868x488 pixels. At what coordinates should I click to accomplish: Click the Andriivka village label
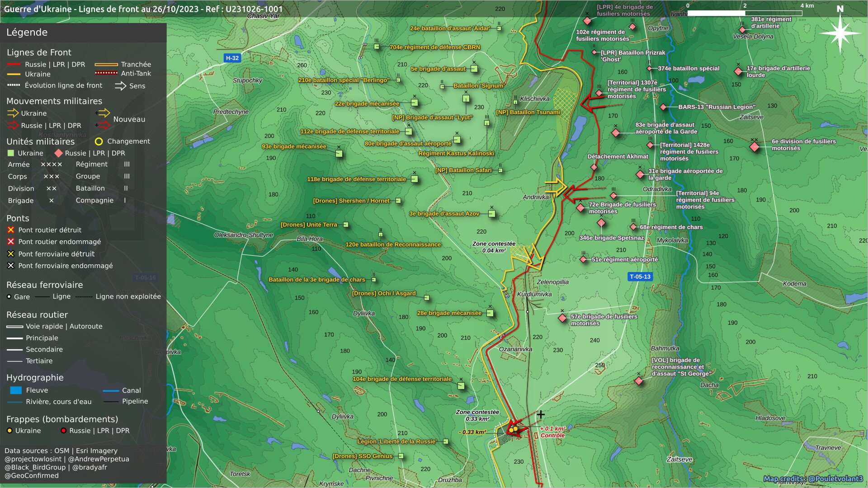tap(536, 197)
